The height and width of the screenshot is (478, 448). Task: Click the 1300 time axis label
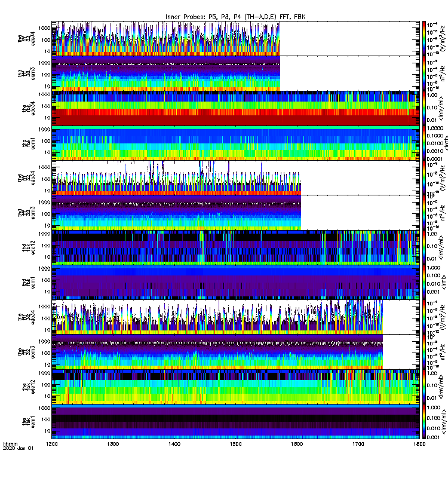(x=113, y=444)
